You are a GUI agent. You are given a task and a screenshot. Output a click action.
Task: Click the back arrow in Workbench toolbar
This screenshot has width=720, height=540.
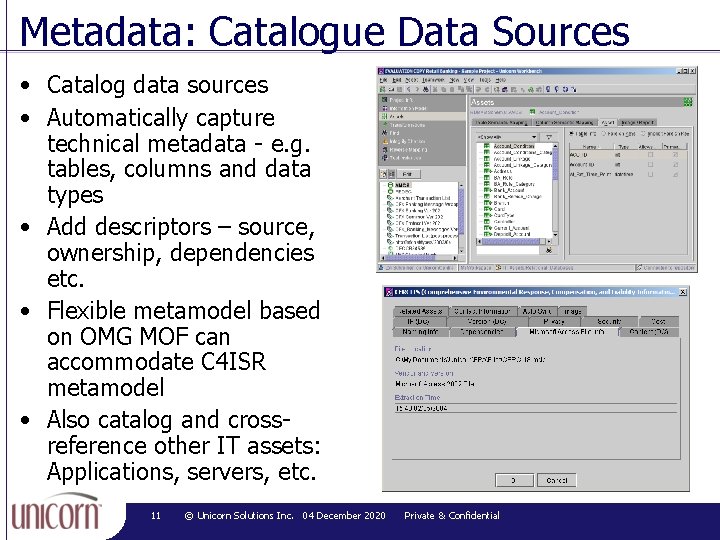(x=408, y=90)
